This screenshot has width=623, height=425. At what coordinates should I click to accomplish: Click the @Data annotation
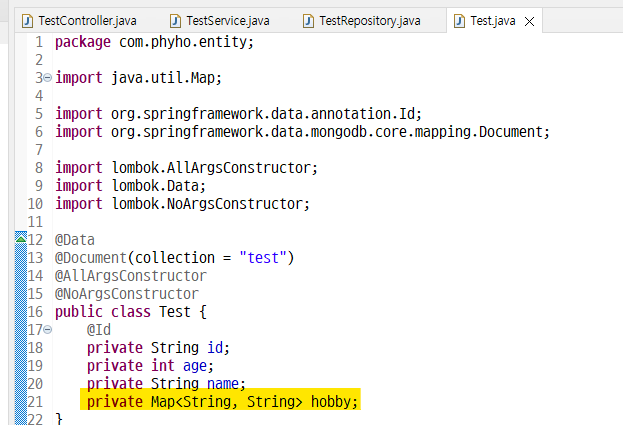point(75,240)
